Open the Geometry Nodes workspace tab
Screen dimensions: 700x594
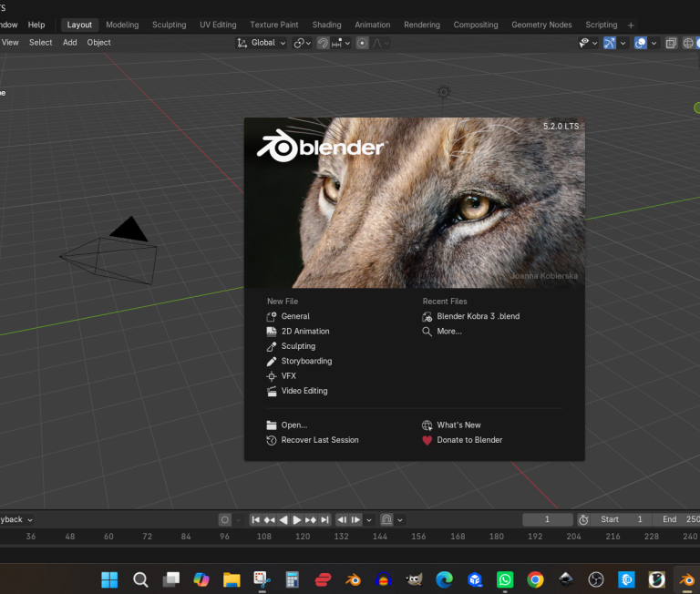[541, 25]
